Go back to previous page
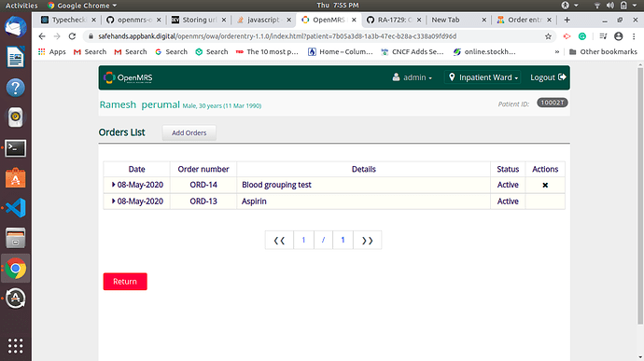Viewport: 644px width, 361px height. coord(42,36)
